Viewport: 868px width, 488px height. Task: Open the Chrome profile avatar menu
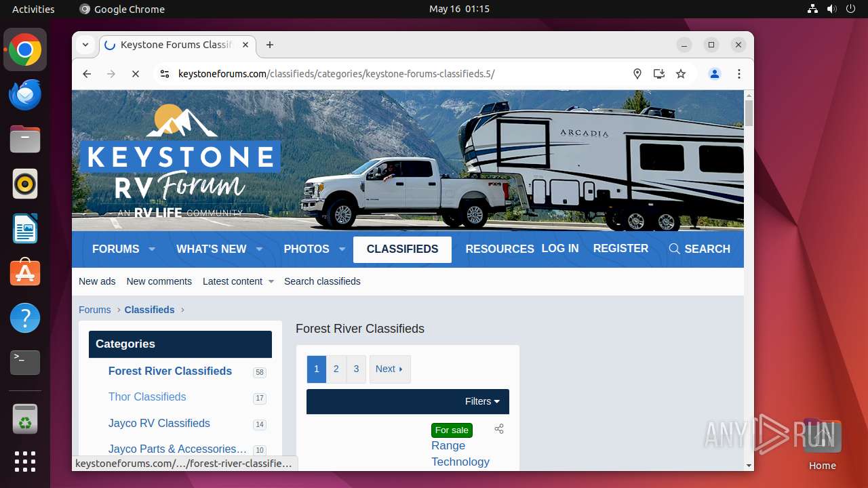tap(715, 74)
